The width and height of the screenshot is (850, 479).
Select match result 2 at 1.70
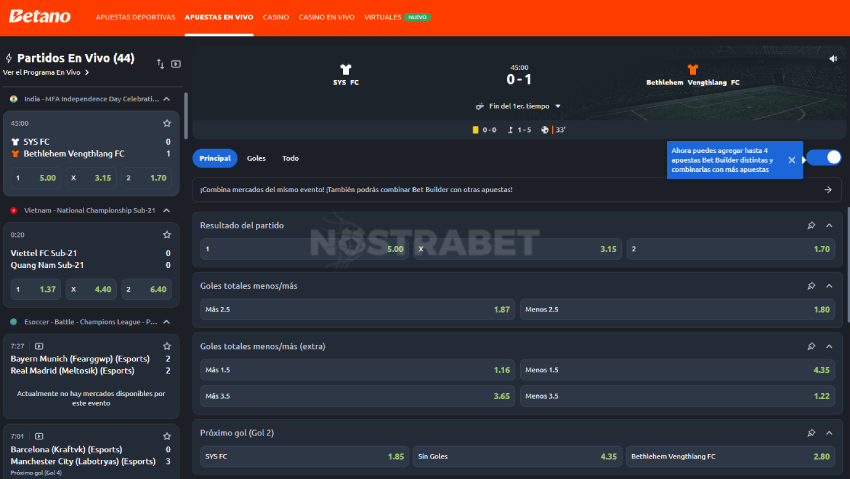coord(731,249)
